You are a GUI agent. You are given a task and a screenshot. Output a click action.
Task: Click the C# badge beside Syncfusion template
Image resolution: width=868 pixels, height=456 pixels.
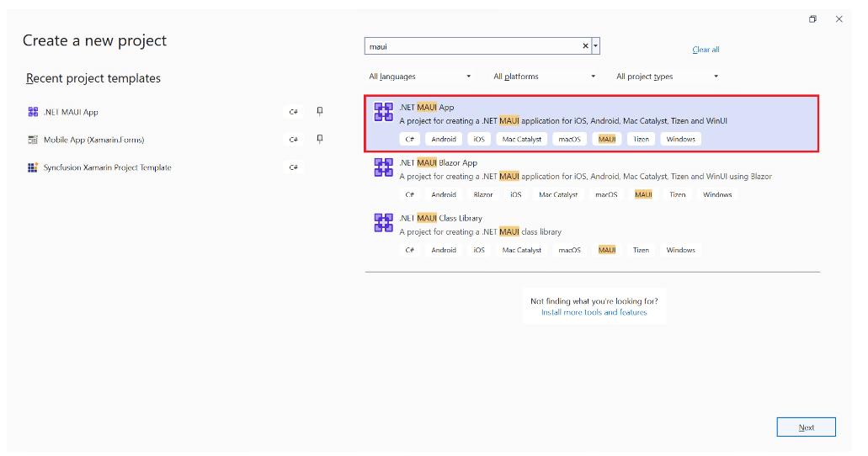(x=293, y=167)
